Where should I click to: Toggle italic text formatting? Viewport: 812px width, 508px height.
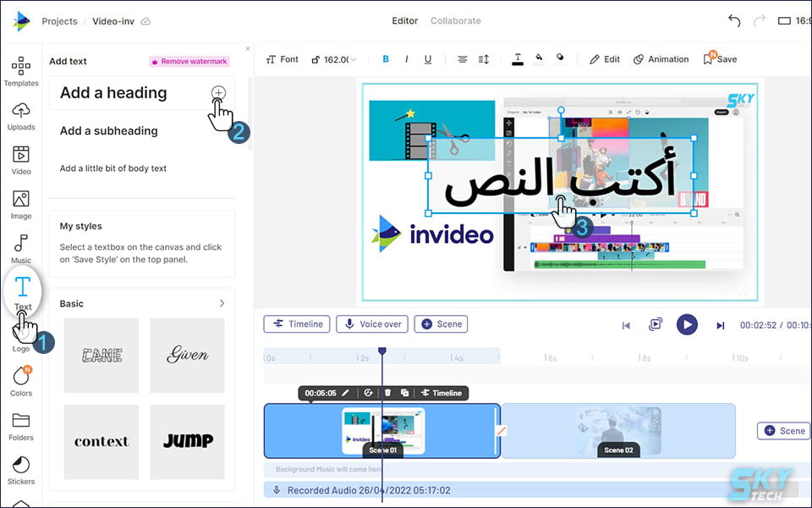[407, 59]
